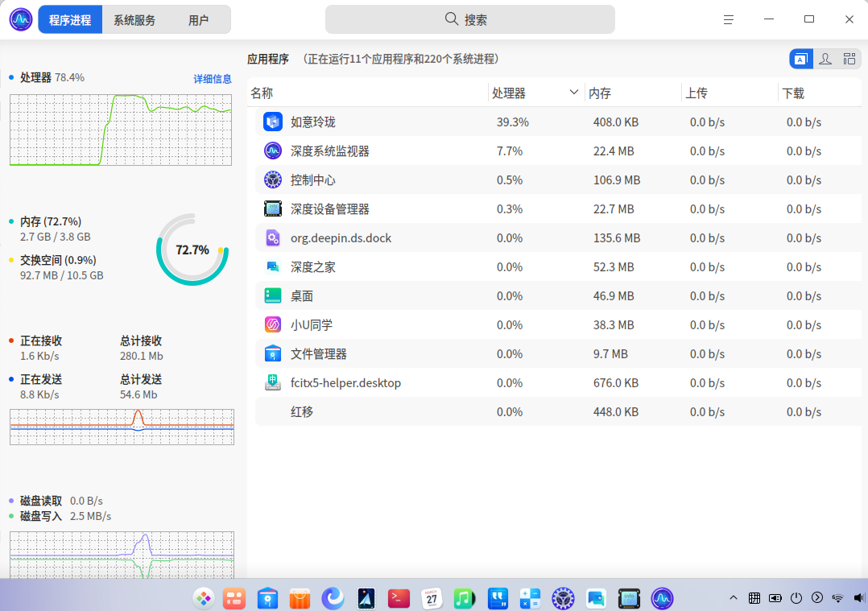Click the 小U同学 row icon

coord(273,325)
